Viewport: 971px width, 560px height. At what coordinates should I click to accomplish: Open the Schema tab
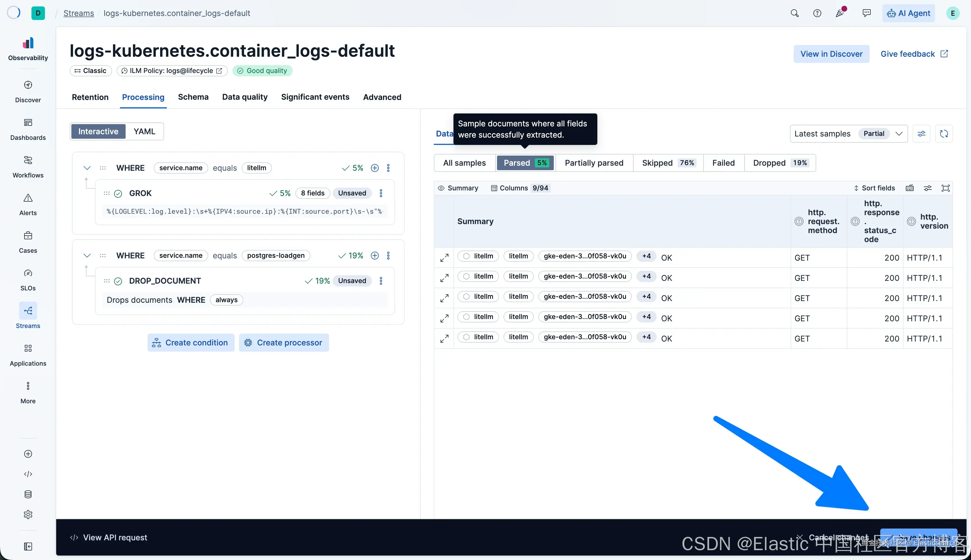click(x=193, y=97)
